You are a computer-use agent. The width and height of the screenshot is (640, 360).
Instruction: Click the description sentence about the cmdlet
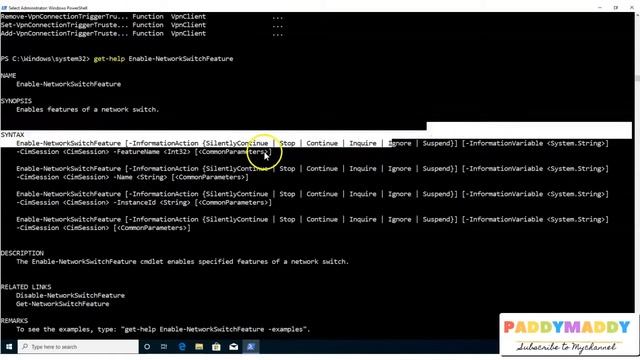click(x=182, y=262)
